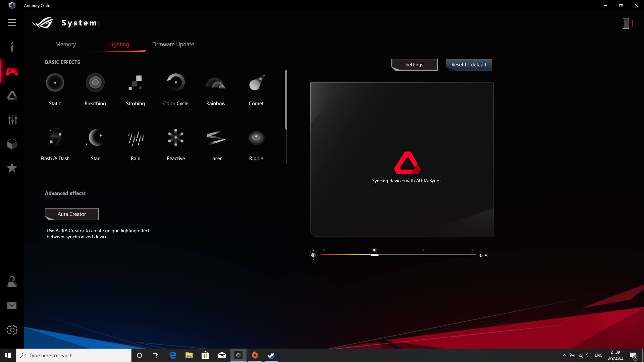
Task: Switch to the Memory tab
Action: [x=65, y=44]
